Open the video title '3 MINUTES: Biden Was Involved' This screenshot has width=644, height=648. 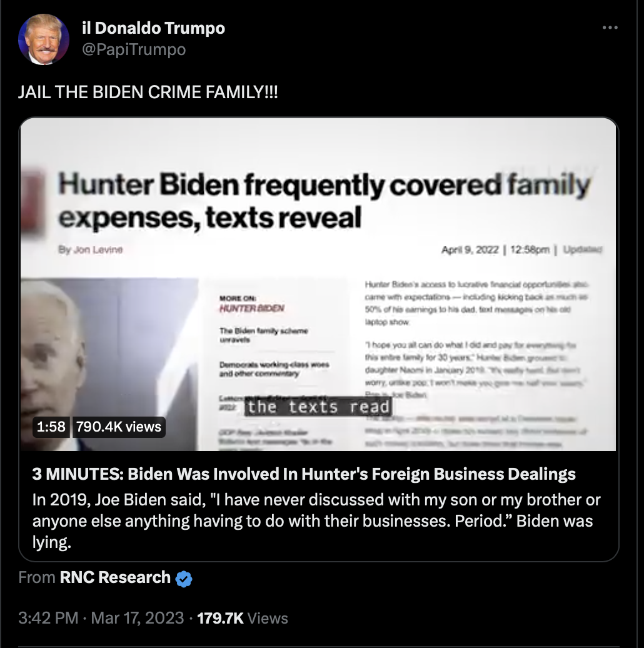click(304, 474)
